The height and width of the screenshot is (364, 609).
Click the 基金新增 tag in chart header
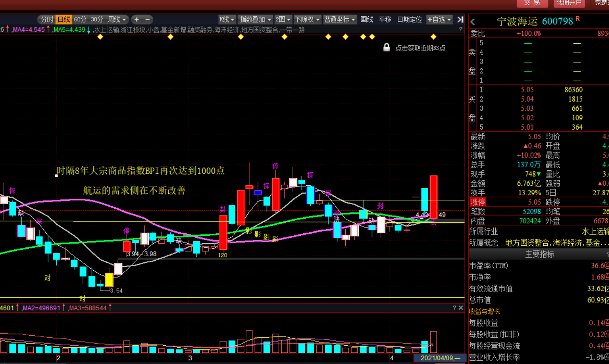(173, 30)
